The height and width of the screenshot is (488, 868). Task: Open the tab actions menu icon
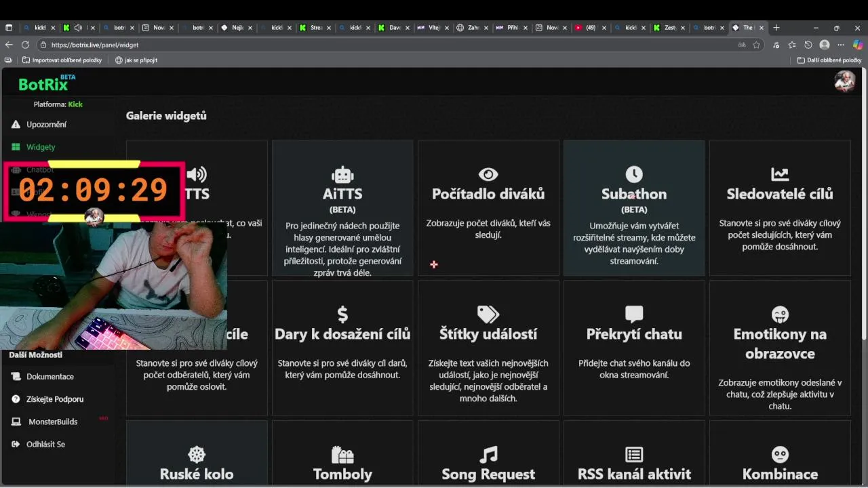point(9,28)
